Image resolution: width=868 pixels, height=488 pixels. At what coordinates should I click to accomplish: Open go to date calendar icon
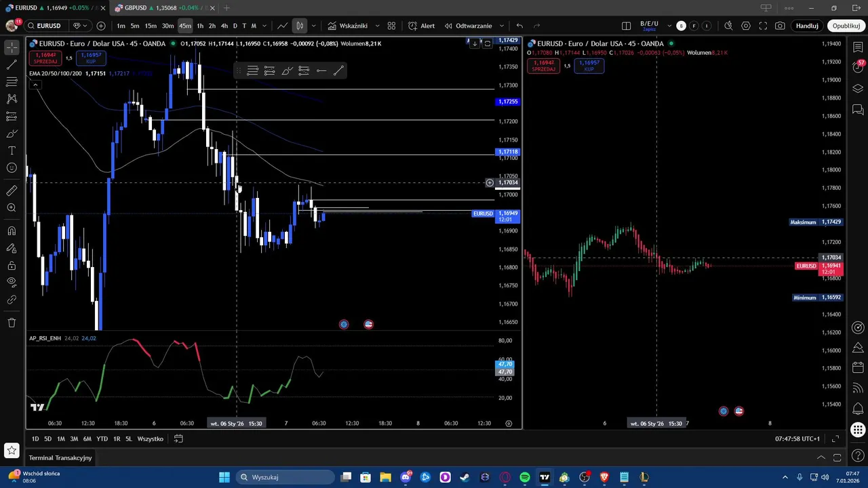coord(178,439)
